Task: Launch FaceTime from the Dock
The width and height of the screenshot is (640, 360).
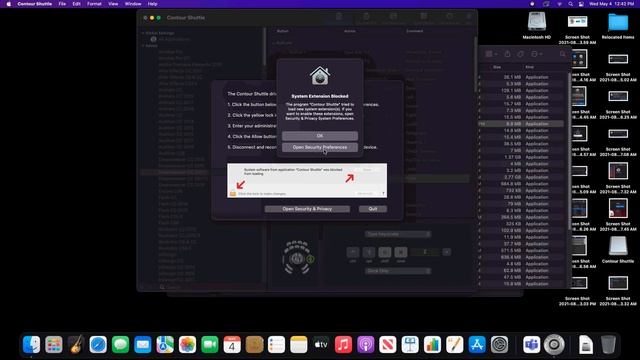Action: (x=209, y=345)
